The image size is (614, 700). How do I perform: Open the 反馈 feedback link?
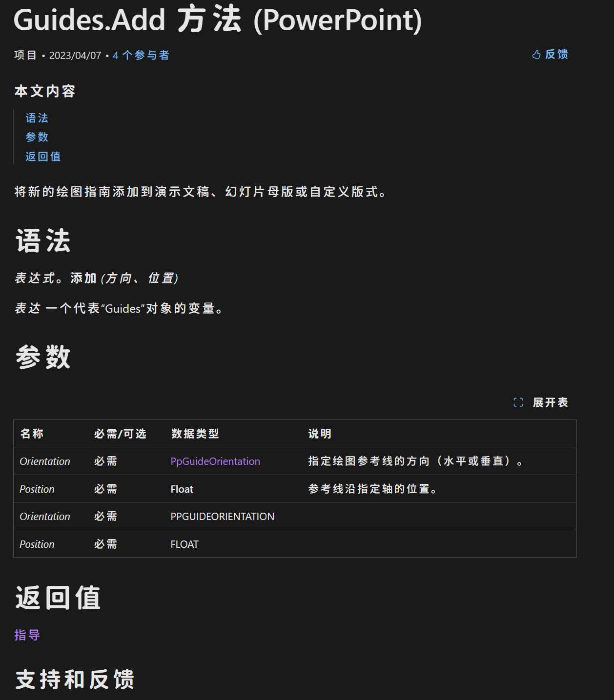tap(556, 55)
